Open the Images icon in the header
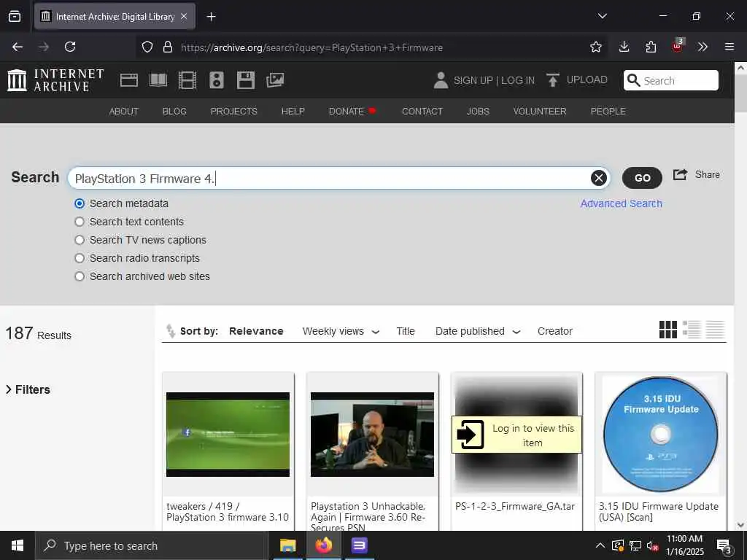The width and height of the screenshot is (747, 560). [x=275, y=80]
